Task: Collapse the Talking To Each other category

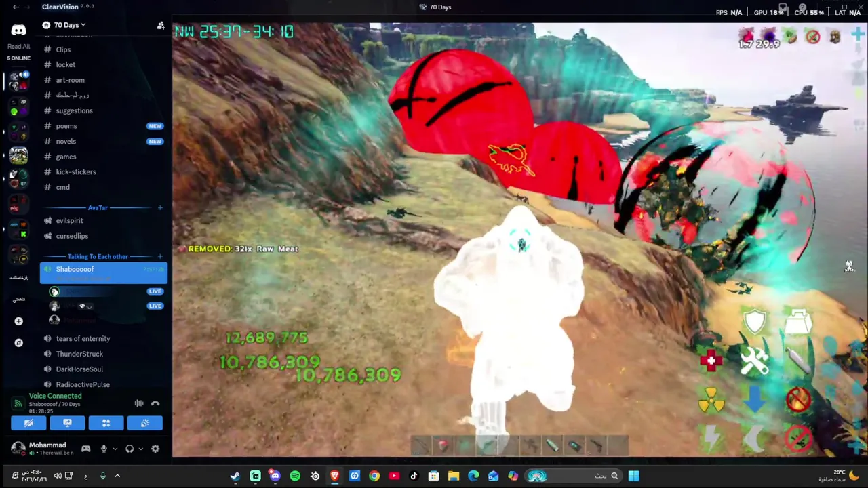Action: pyautogui.click(x=98, y=256)
